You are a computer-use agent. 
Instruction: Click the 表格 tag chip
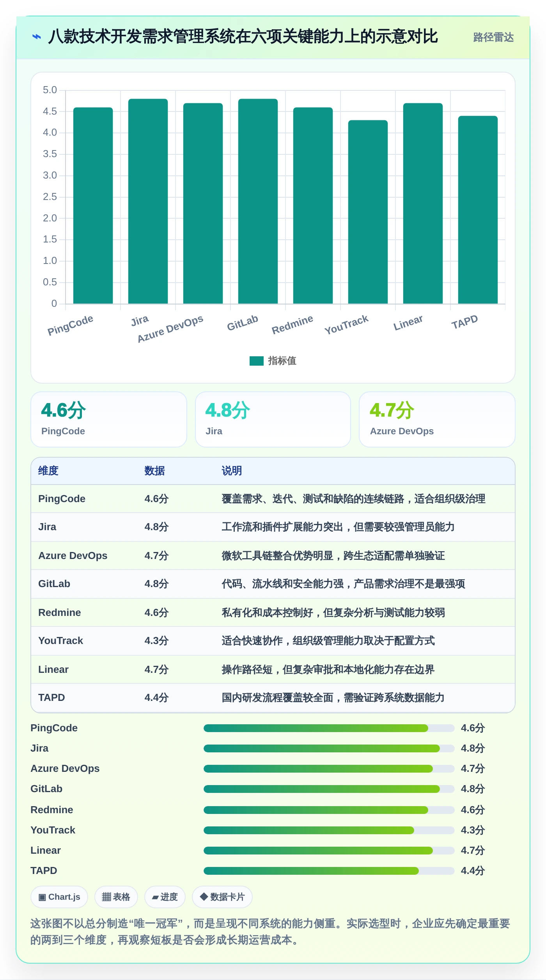click(x=116, y=897)
